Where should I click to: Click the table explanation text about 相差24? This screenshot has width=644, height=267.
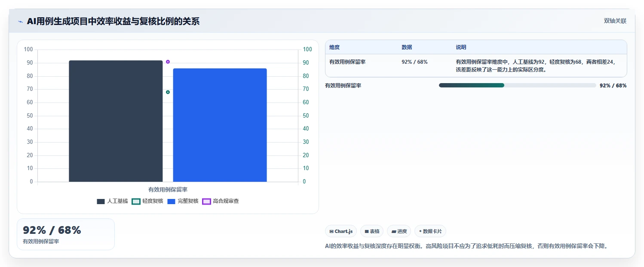(536, 66)
